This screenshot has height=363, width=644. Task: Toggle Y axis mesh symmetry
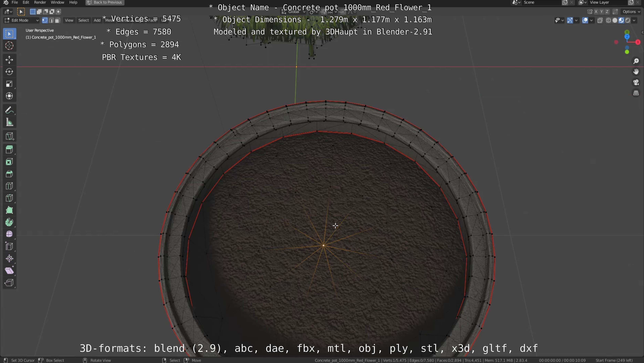pyautogui.click(x=602, y=12)
